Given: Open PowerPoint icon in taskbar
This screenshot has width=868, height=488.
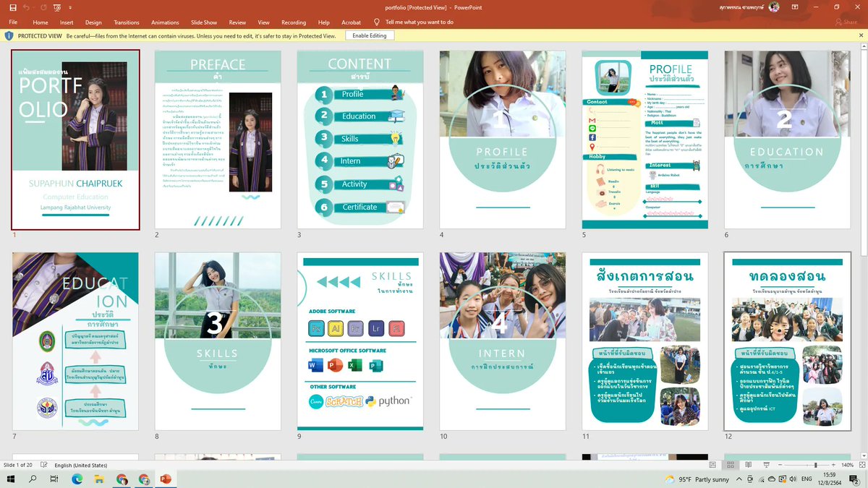Looking at the screenshot, I should pyautogui.click(x=166, y=479).
